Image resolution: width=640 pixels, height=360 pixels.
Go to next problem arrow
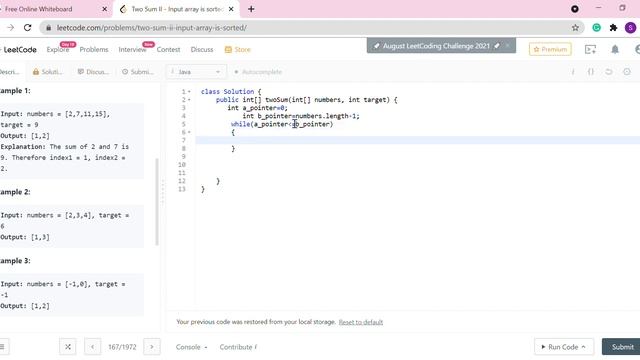151,347
